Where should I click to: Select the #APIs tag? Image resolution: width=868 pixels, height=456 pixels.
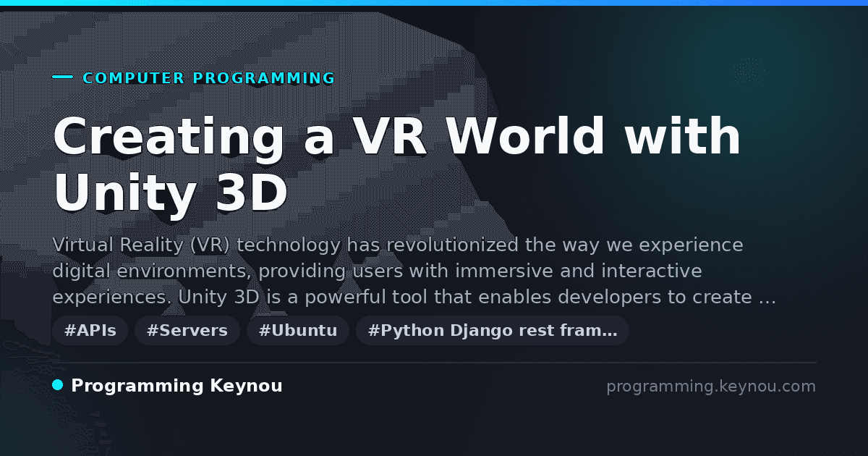tap(90, 331)
